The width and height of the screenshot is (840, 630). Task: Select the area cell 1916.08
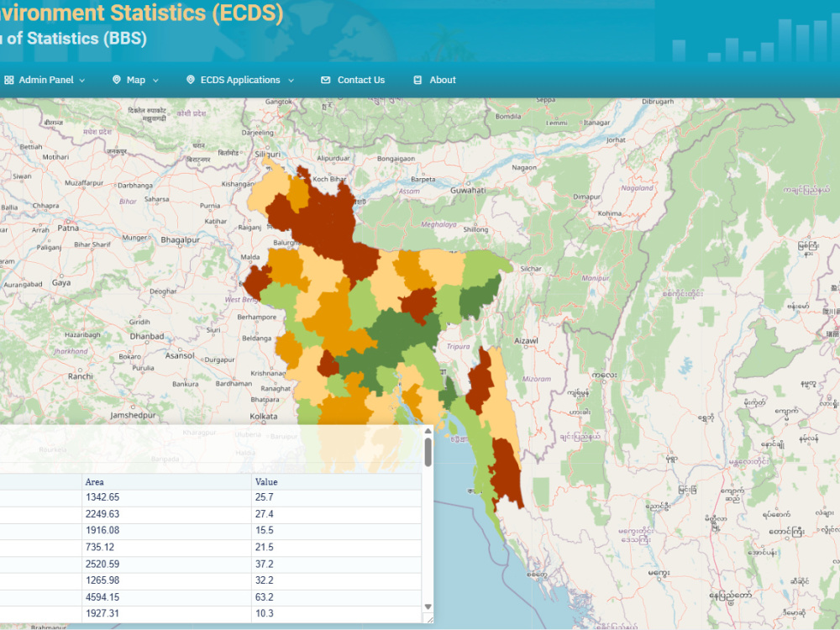point(166,530)
